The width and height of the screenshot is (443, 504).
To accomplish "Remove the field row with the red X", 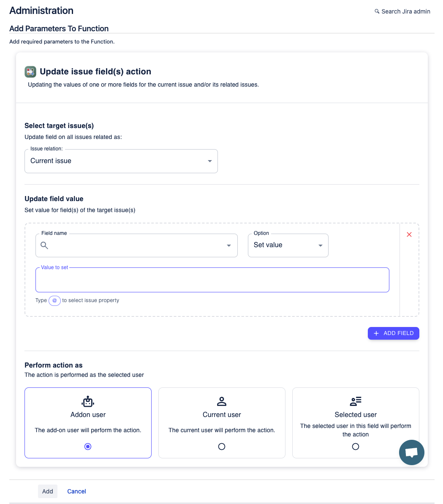I will 409,234.
